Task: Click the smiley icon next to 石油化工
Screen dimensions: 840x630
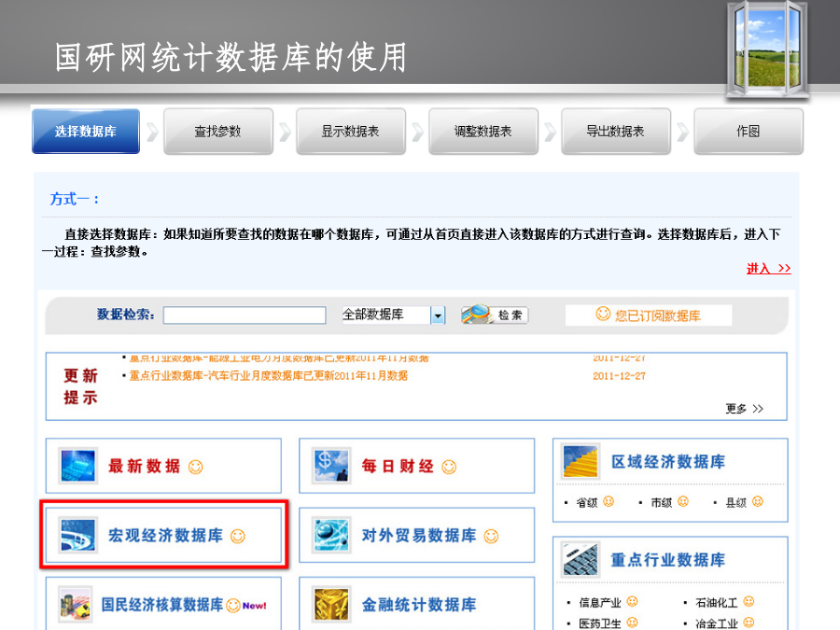Action: tap(749, 602)
